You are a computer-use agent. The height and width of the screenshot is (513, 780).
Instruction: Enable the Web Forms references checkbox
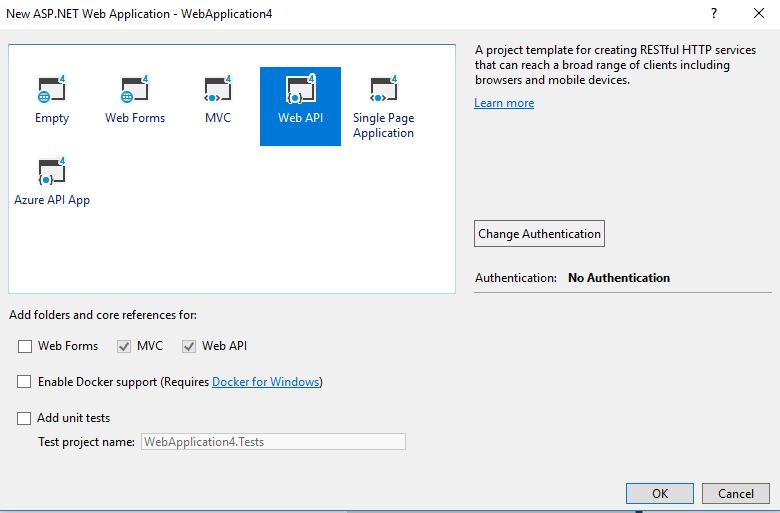pyautogui.click(x=25, y=346)
